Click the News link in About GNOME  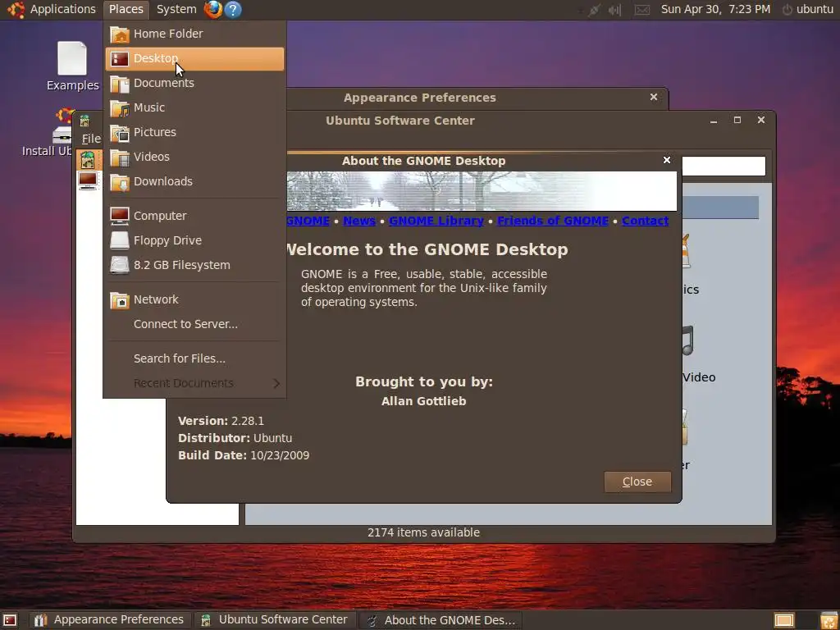coord(359,221)
